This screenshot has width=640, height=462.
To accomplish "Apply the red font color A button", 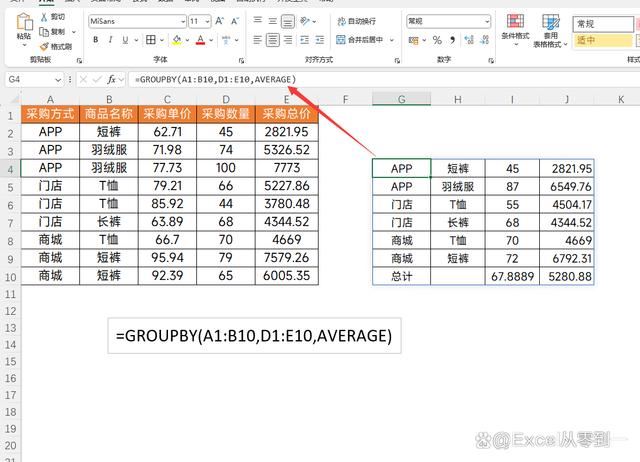I will (200, 40).
